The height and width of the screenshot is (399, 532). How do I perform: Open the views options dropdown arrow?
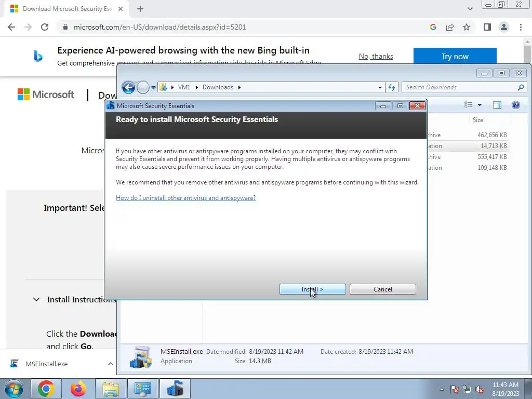coord(480,105)
